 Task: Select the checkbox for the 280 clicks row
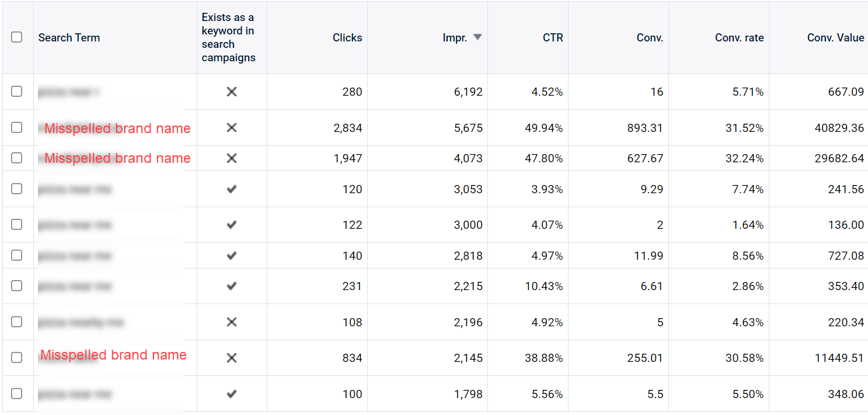[17, 92]
